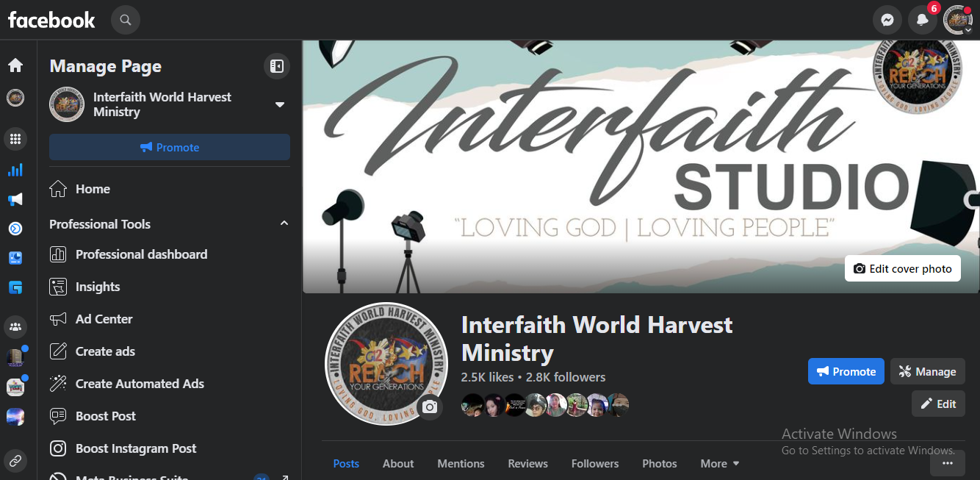Screen dimensions: 980x480
Task: Switch to the Mentions tab
Action: [461, 463]
